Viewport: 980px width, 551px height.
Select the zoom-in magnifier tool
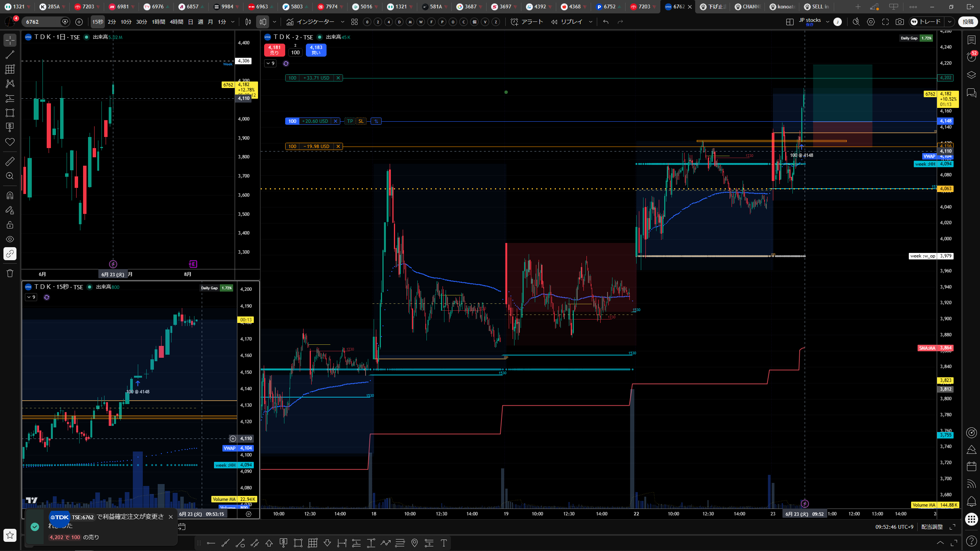pyautogui.click(x=10, y=176)
